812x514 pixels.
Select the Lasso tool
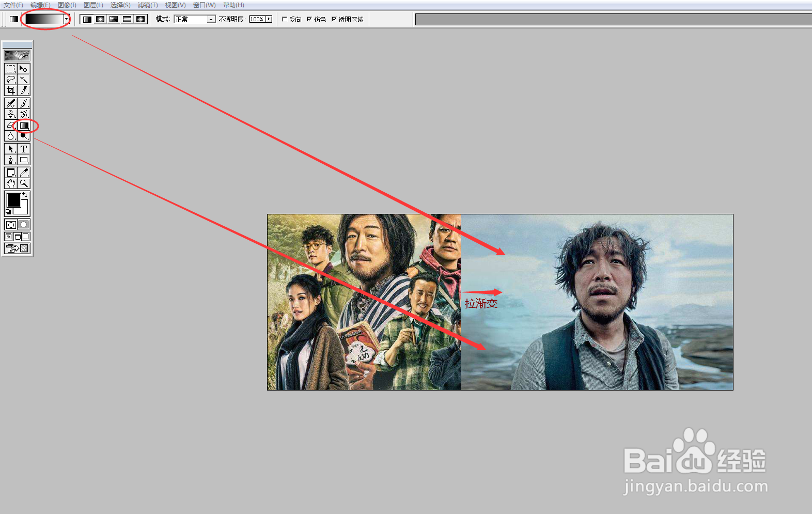click(11, 80)
